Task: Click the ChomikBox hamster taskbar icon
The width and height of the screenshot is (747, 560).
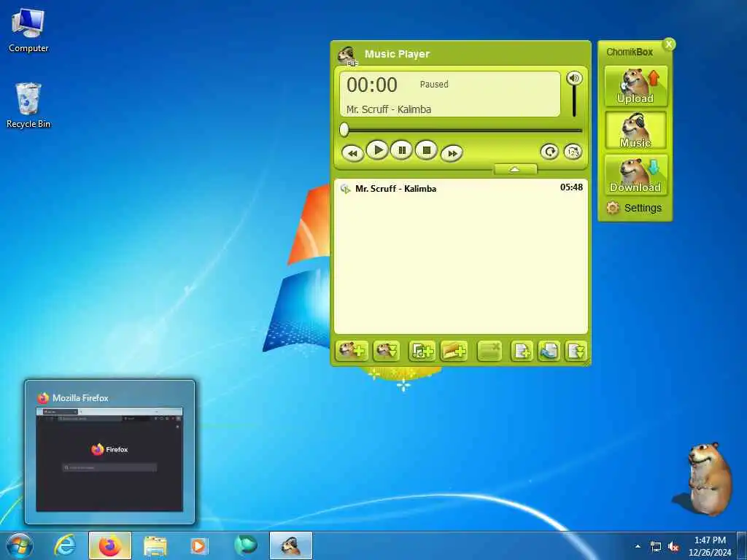Action: tap(291, 545)
